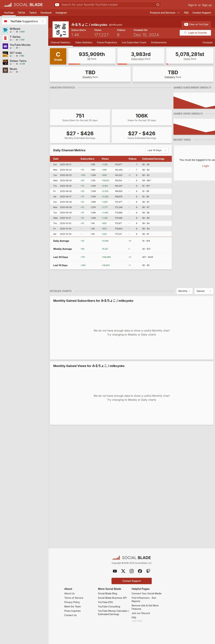Open Music channel avatar
This screenshot has width=215, height=644.
(x=5, y=70)
